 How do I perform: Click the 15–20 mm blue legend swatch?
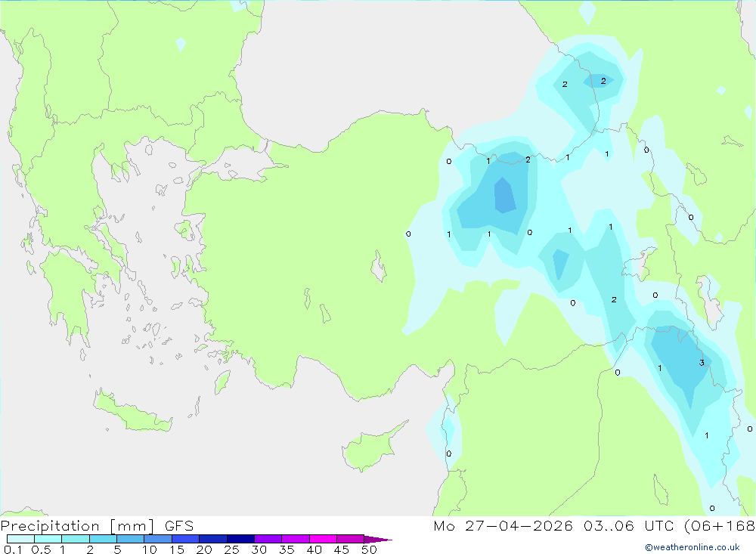(185, 539)
